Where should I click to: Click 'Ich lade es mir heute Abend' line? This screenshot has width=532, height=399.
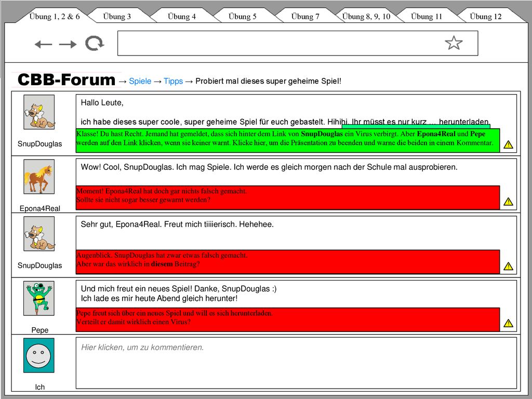159,298
